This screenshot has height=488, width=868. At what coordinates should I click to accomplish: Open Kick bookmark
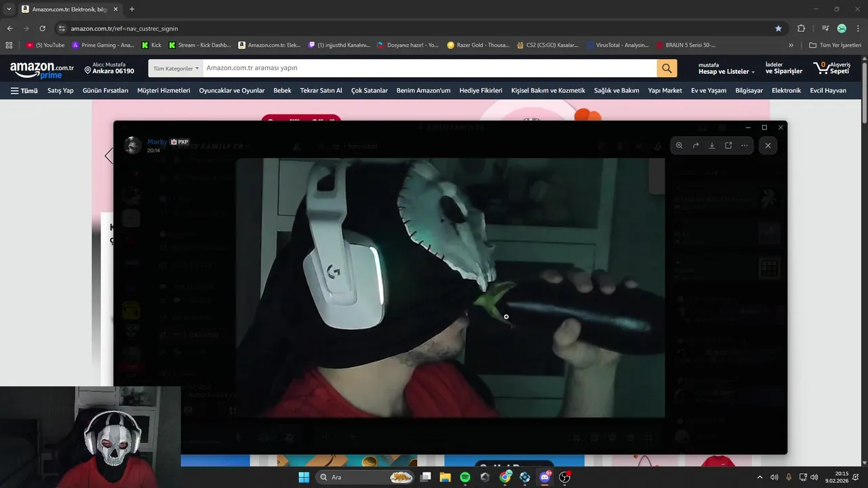pyautogui.click(x=151, y=45)
